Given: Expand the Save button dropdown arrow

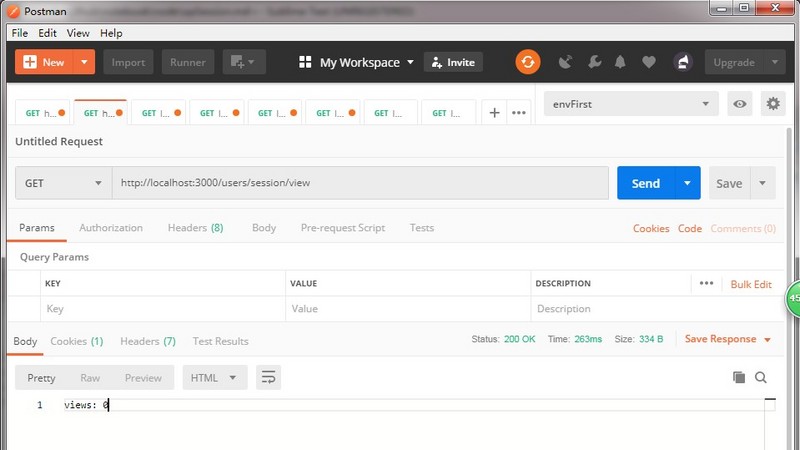Looking at the screenshot, I should pyautogui.click(x=762, y=183).
